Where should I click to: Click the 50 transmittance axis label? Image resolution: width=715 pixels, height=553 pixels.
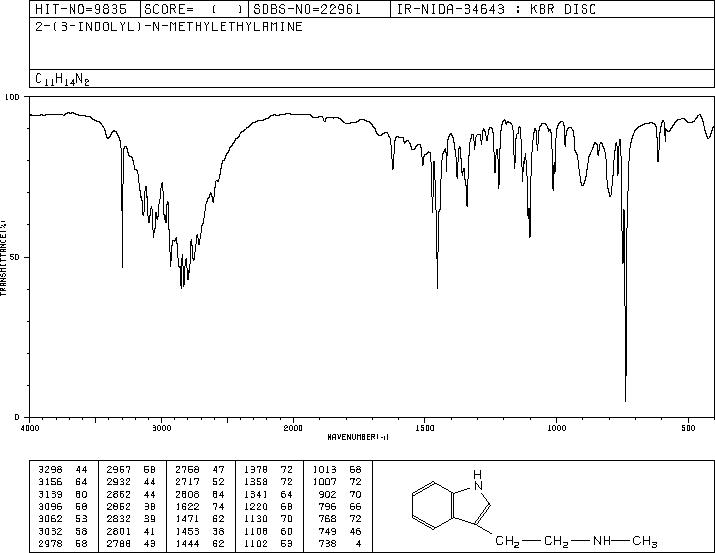(15, 257)
